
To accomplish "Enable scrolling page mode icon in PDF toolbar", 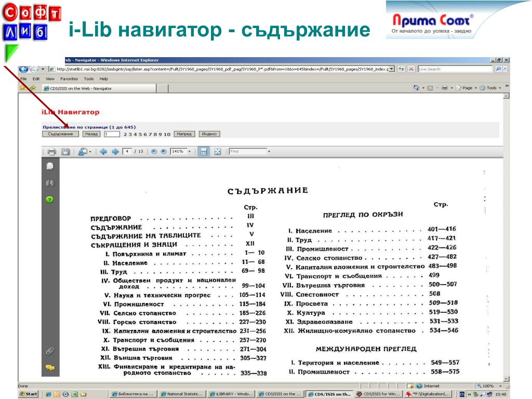I will [x=204, y=152].
